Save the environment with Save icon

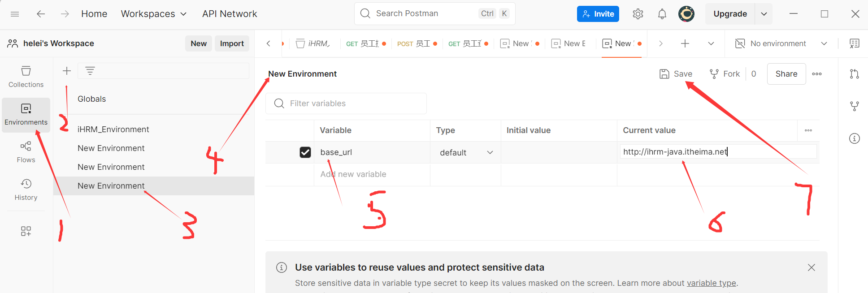click(676, 74)
